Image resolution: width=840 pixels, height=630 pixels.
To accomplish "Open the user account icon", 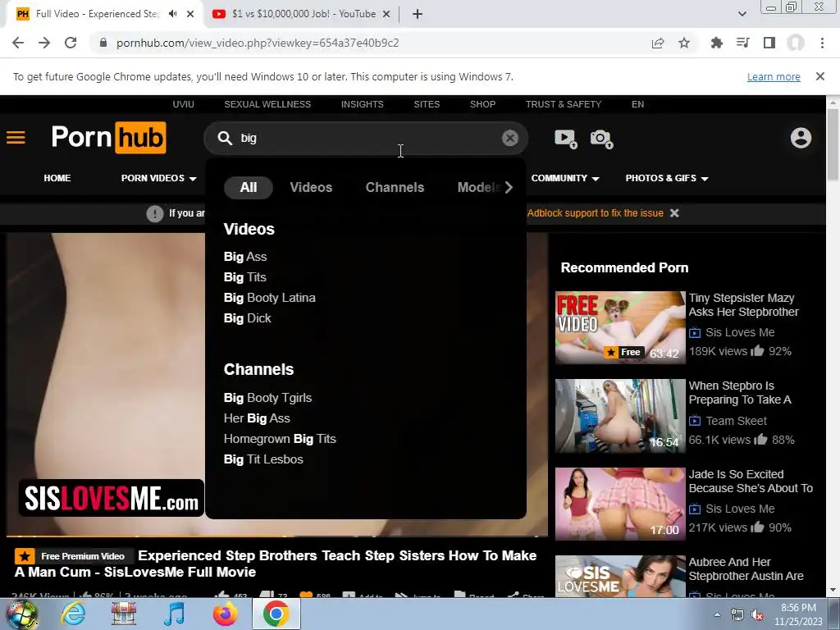I will pyautogui.click(x=801, y=138).
